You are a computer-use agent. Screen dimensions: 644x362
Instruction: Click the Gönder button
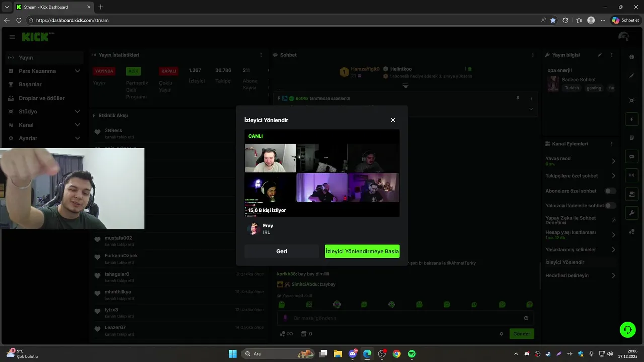[x=522, y=334]
